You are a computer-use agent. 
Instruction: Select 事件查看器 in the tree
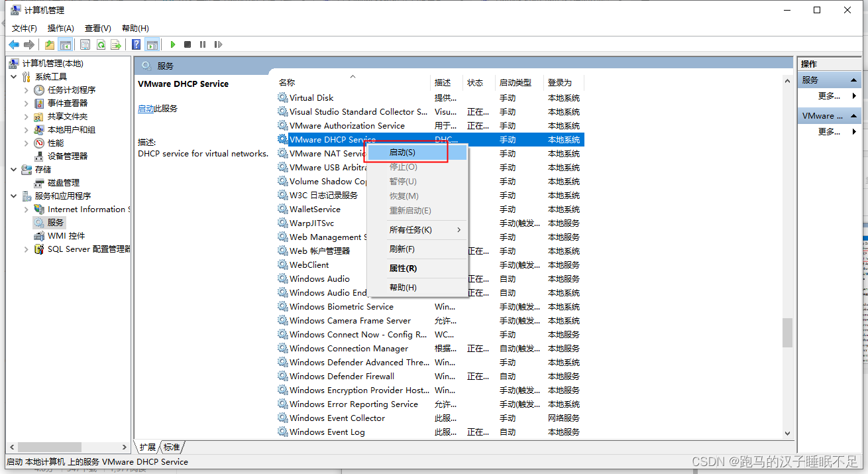coord(68,103)
